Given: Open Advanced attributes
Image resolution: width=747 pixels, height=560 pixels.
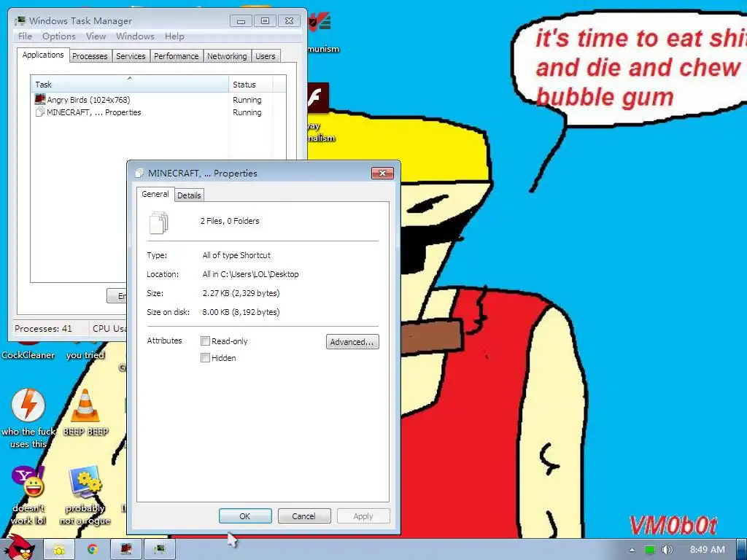Looking at the screenshot, I should pyautogui.click(x=352, y=342).
